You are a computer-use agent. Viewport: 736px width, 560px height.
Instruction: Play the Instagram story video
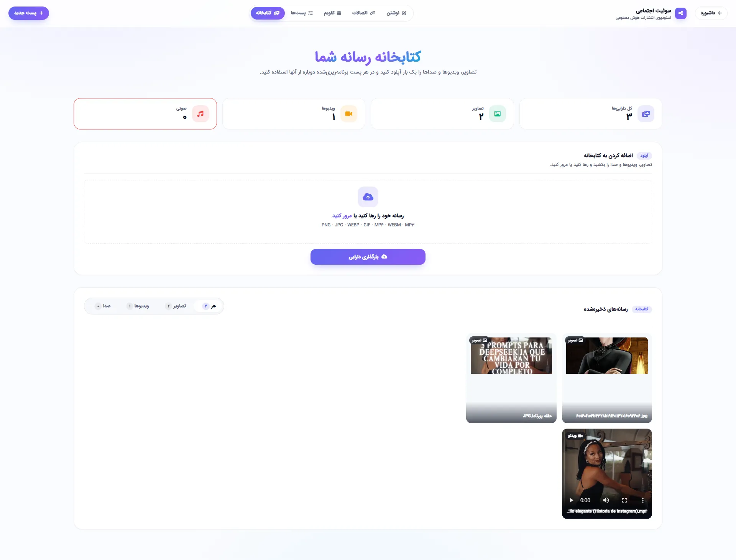coord(571,500)
